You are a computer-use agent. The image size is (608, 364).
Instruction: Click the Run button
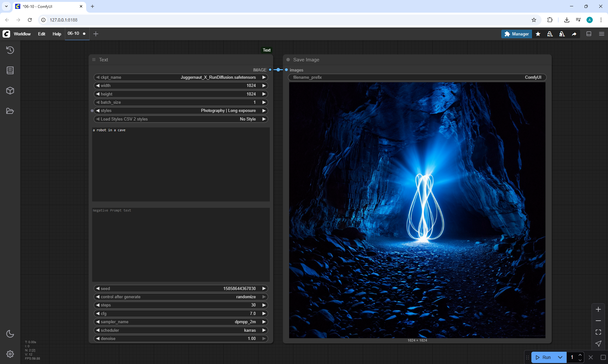(544, 357)
